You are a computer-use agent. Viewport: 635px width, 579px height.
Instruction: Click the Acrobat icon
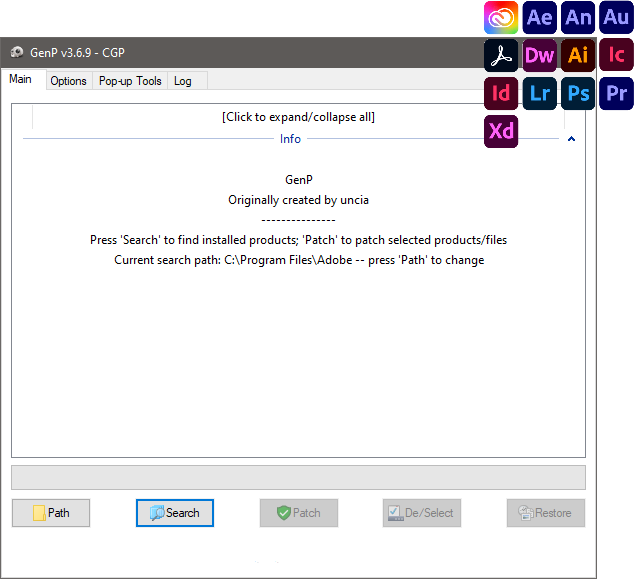pyautogui.click(x=501, y=55)
